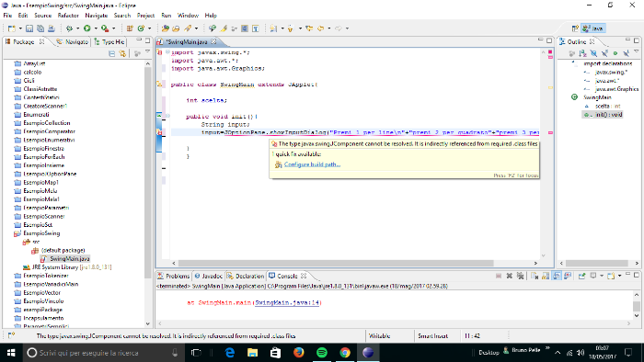Toggle Pin Console

pos(581,276)
